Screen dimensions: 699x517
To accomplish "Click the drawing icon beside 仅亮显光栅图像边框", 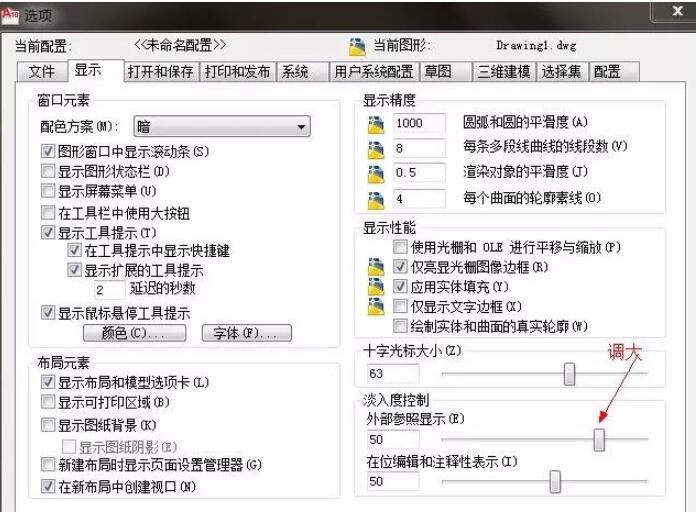I will (376, 267).
